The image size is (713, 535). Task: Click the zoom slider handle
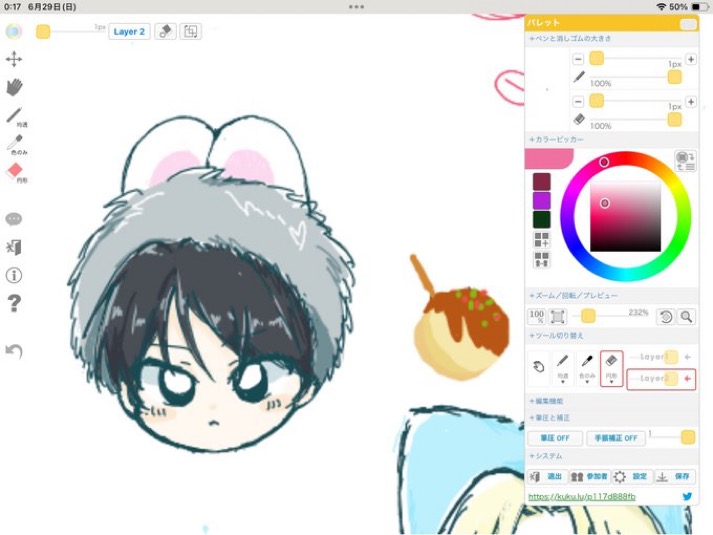[588, 316]
